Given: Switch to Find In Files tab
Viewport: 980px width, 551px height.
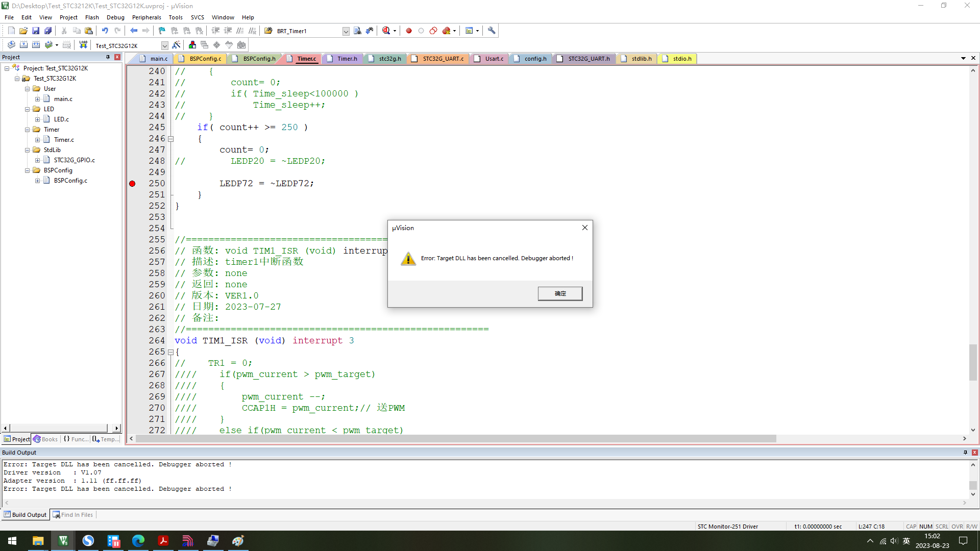Looking at the screenshot, I should (73, 515).
